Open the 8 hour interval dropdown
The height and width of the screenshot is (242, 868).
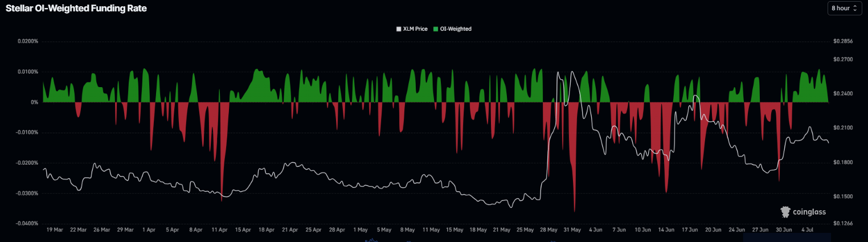point(844,9)
